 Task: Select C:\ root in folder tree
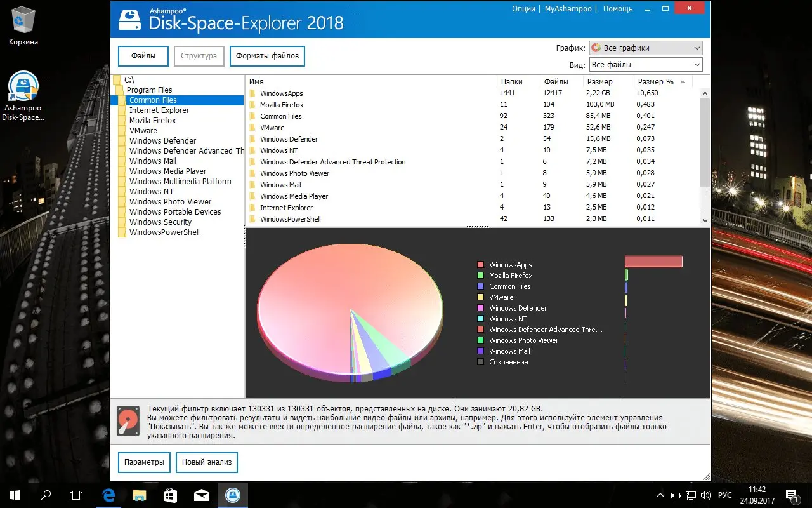pyautogui.click(x=129, y=80)
